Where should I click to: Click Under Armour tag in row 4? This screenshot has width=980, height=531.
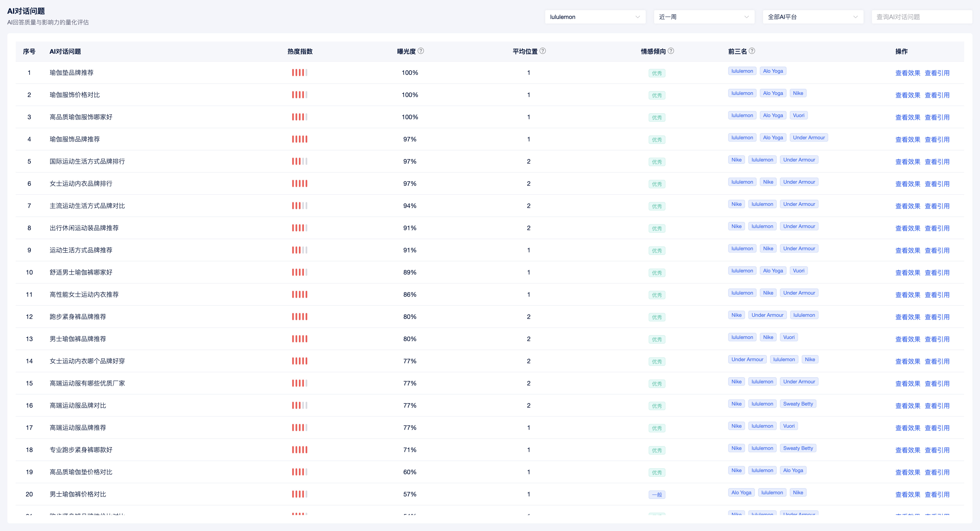(808, 138)
